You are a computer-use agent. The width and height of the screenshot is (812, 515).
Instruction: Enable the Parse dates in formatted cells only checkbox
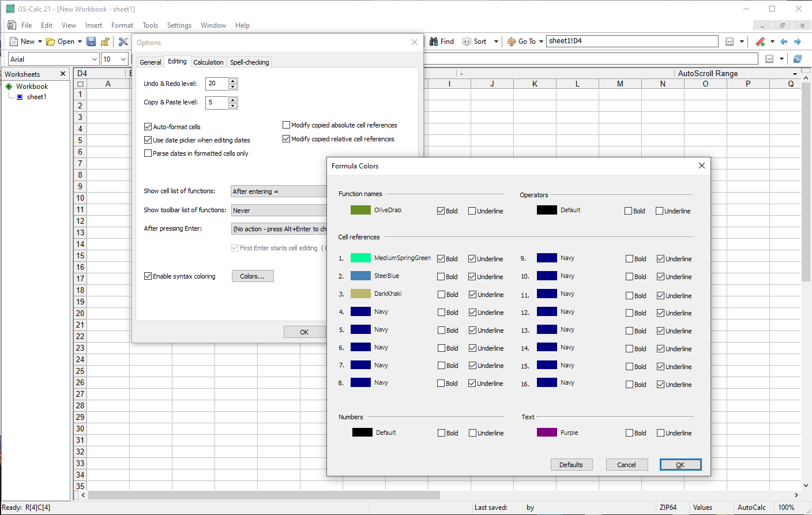coord(148,153)
